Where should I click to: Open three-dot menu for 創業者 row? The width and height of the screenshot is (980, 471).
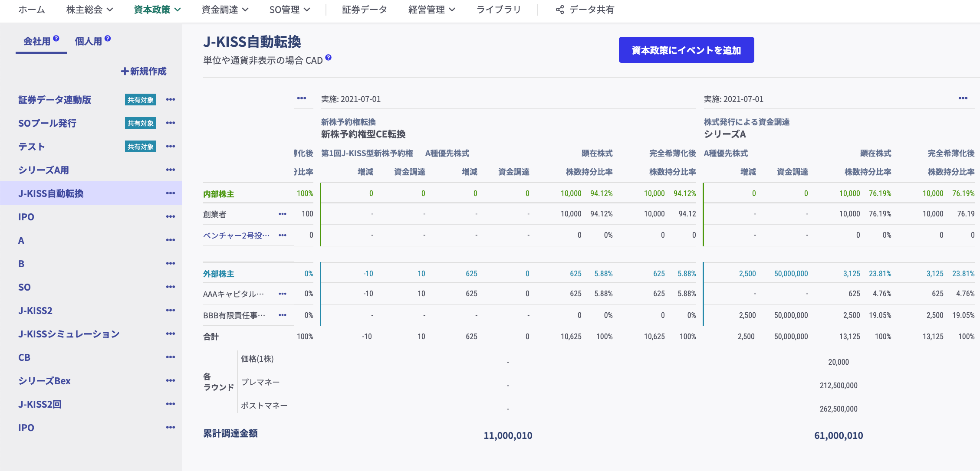283,214
